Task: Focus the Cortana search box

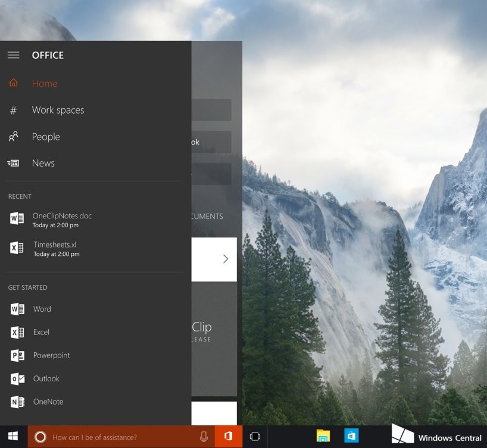Action: (x=121, y=437)
